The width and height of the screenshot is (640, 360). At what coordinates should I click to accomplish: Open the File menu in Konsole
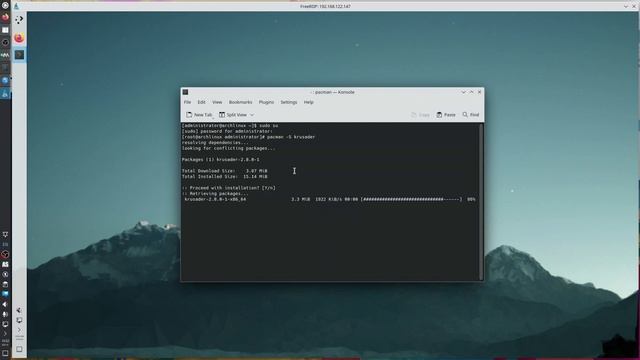pyautogui.click(x=187, y=102)
